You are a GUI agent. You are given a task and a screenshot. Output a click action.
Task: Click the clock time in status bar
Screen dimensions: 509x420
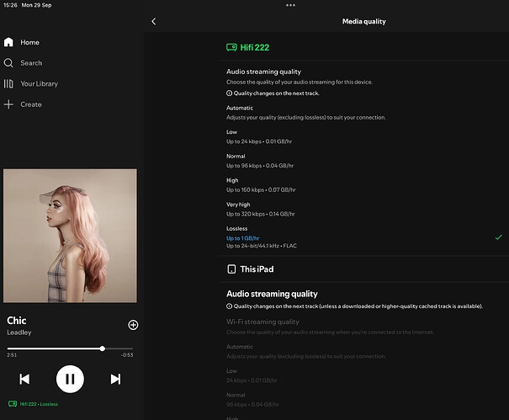click(x=10, y=5)
